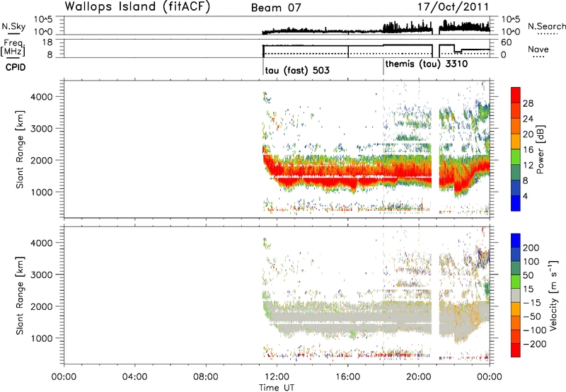This screenshot has width=566, height=392.
Task: Click the 'themis (tau) 3310' annotation
Action: tap(427, 64)
